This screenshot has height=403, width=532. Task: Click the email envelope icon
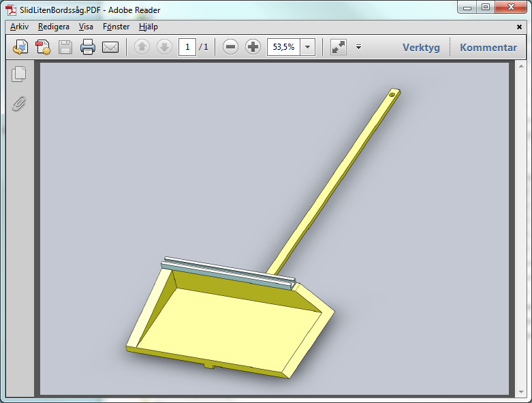point(110,47)
